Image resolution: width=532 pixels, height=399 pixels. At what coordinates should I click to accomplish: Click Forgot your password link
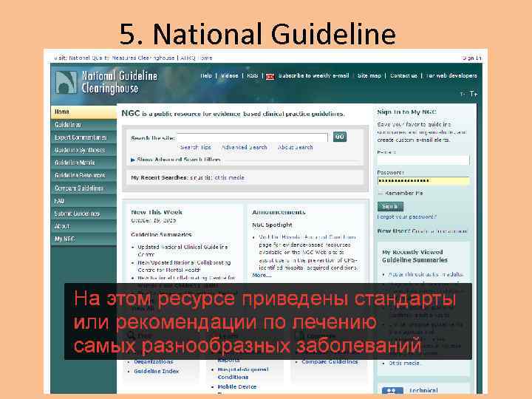pos(407,216)
